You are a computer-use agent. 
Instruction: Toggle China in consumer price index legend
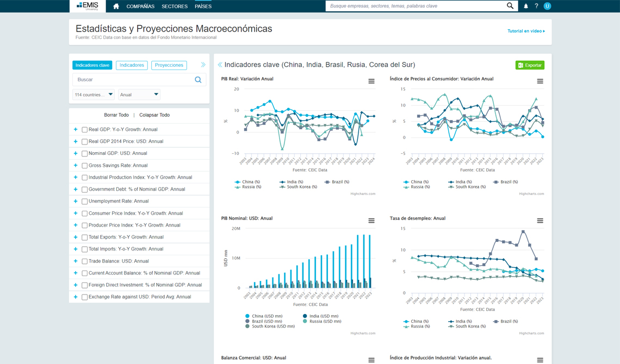point(416,182)
